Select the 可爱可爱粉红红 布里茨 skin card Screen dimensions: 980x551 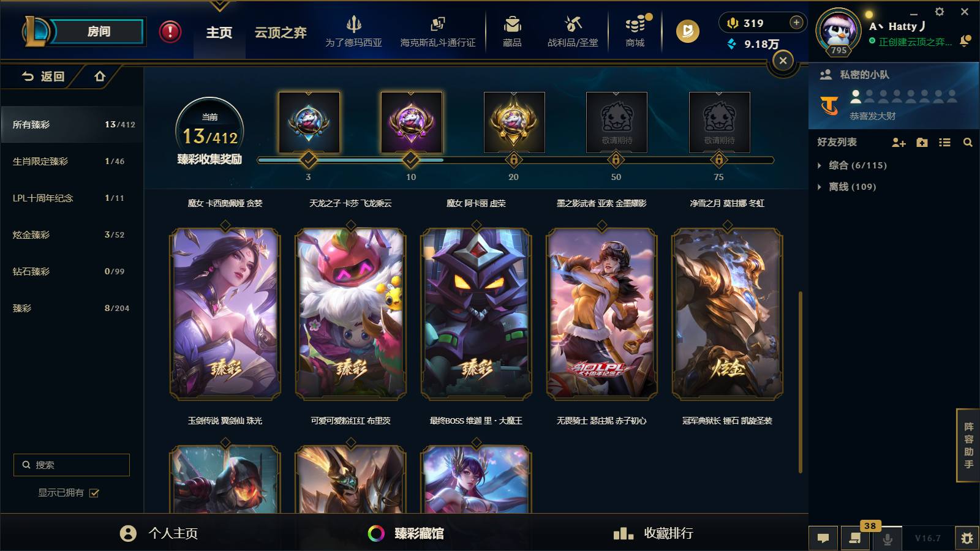tap(350, 314)
